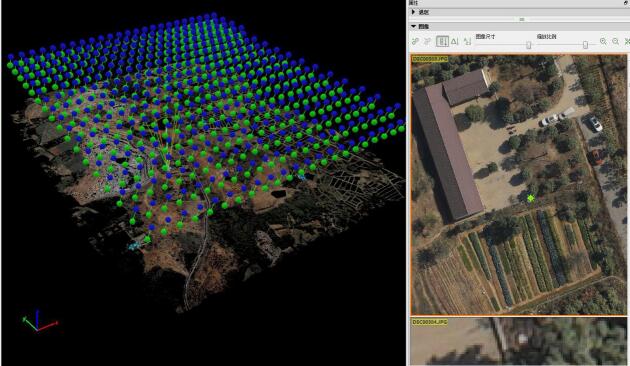The image size is (630, 366).
Task: Select the DSC aerial photo thumbnail with building
Action: pyautogui.click(x=519, y=185)
